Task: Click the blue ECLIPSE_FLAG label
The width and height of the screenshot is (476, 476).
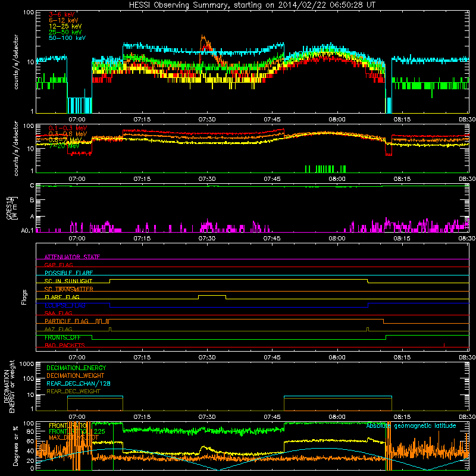Action: [x=65, y=305]
